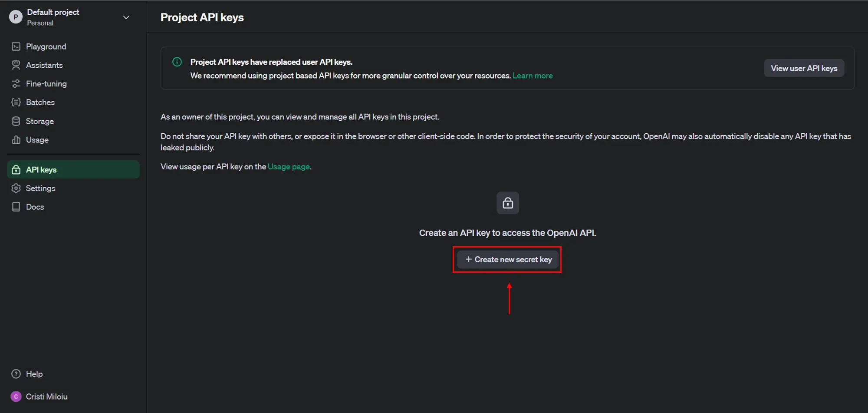
Task: Click the Default project name label
Action: 53,12
